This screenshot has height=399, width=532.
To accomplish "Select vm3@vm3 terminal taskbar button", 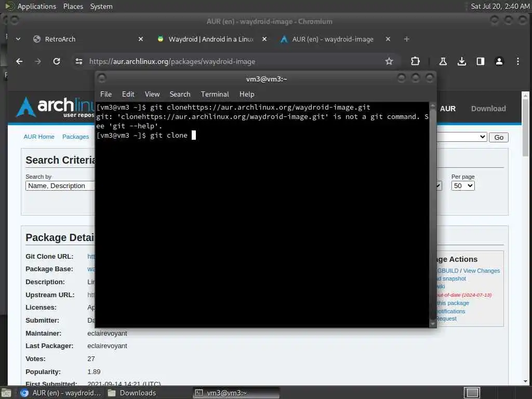I will [x=236, y=393].
